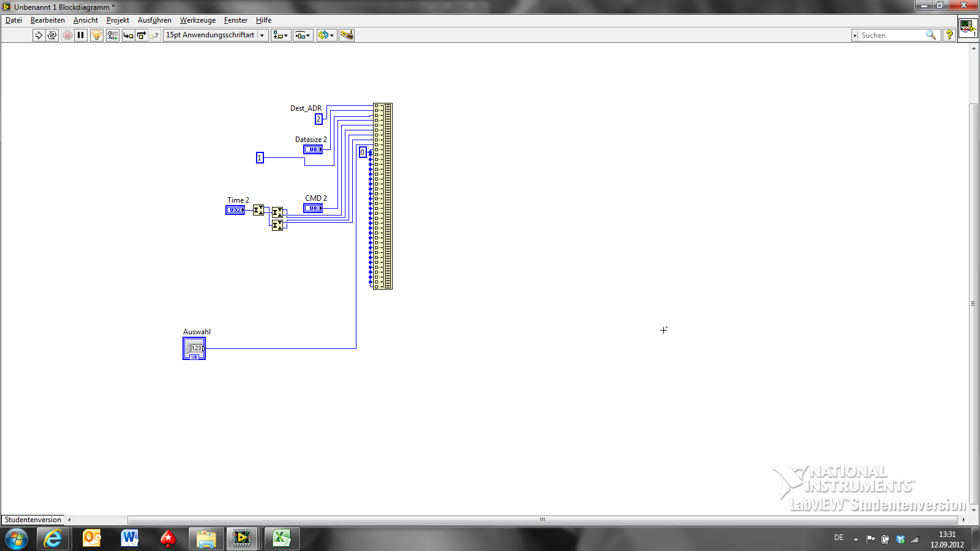
Task: Open the 15pt Anwendungsschriftart font dropdown
Action: point(216,36)
